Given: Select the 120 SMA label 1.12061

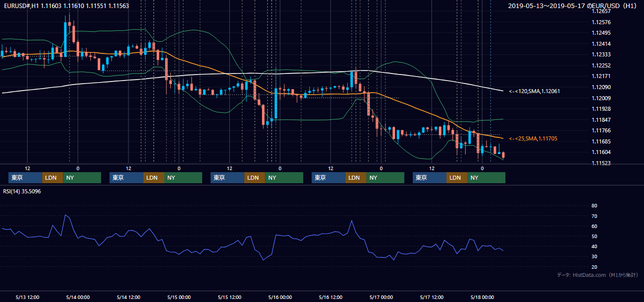Looking at the screenshot, I should click(x=534, y=91).
